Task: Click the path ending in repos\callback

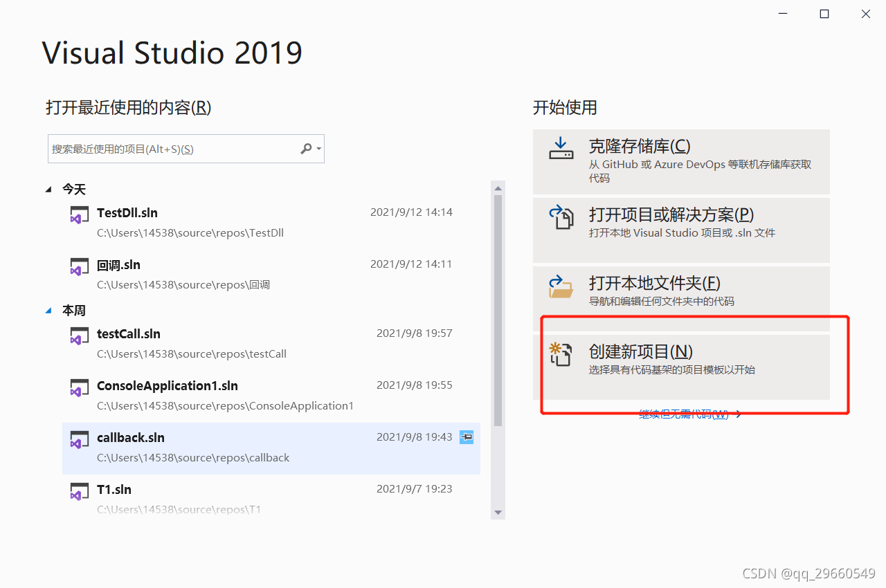Action: point(193,458)
